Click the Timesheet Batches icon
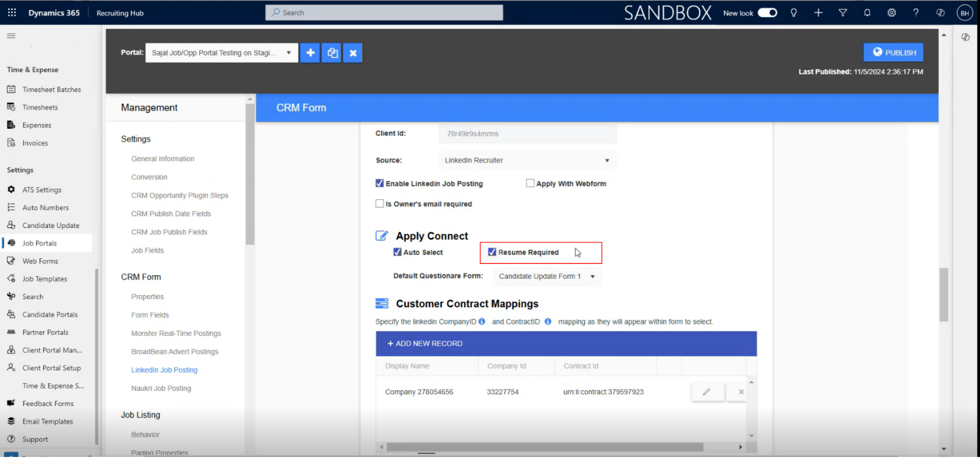 11,89
